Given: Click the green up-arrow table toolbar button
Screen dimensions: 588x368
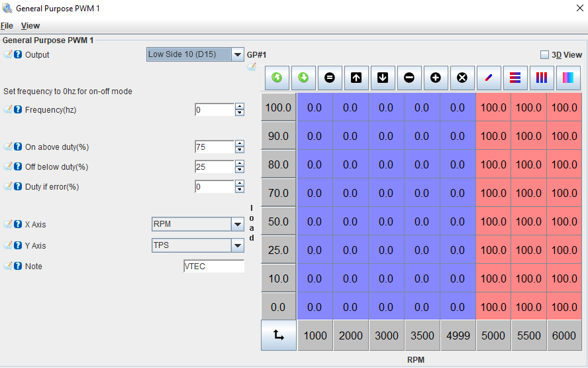Looking at the screenshot, I should click(277, 78).
